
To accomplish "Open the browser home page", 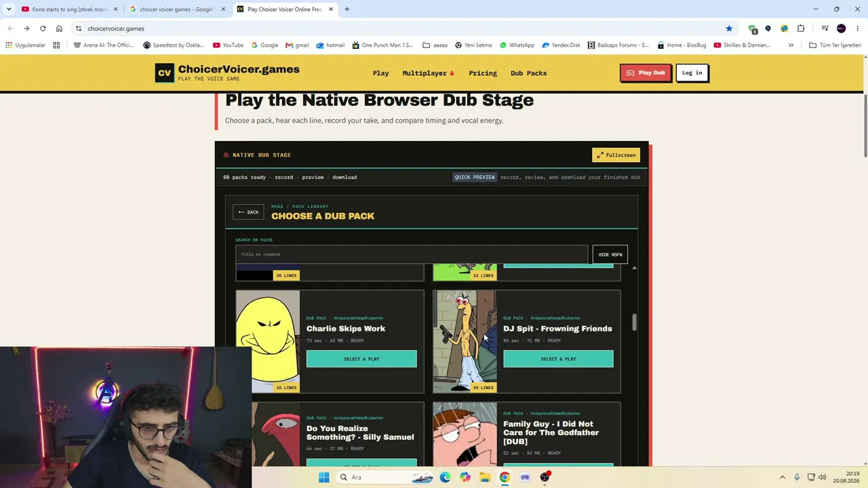I will point(59,28).
